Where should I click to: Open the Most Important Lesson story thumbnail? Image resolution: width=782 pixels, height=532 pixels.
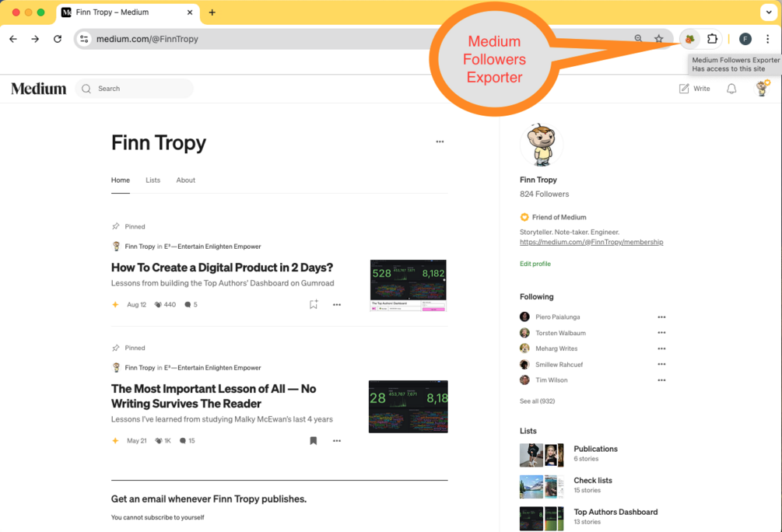pyautogui.click(x=408, y=406)
